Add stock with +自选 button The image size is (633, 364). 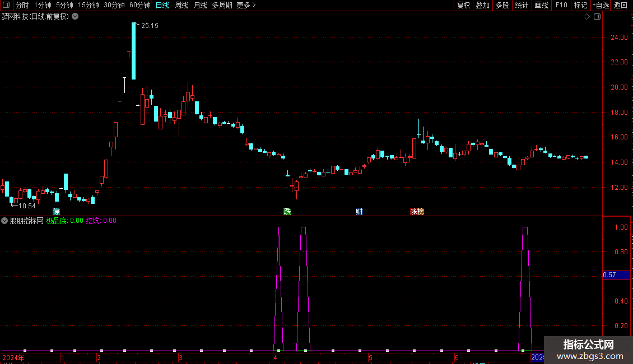(601, 5)
